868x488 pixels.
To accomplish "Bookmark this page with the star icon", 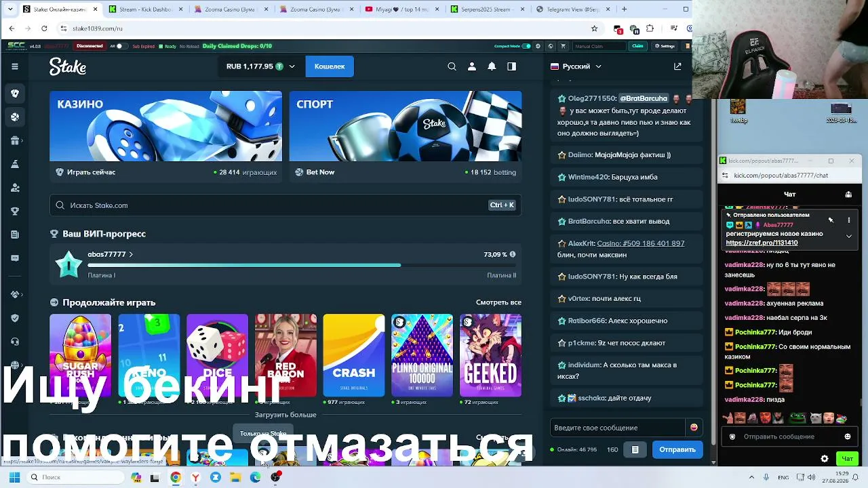I will 594,28.
